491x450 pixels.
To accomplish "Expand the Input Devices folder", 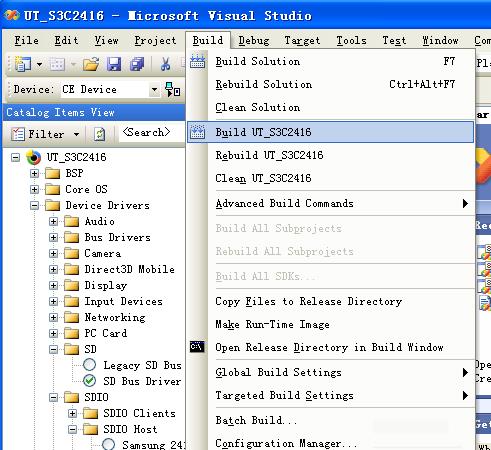I will coord(53,301).
